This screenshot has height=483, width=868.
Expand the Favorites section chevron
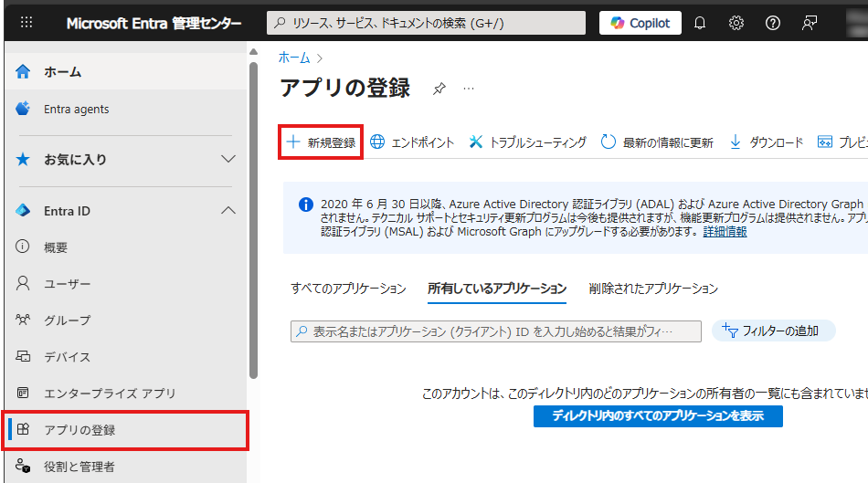[228, 160]
